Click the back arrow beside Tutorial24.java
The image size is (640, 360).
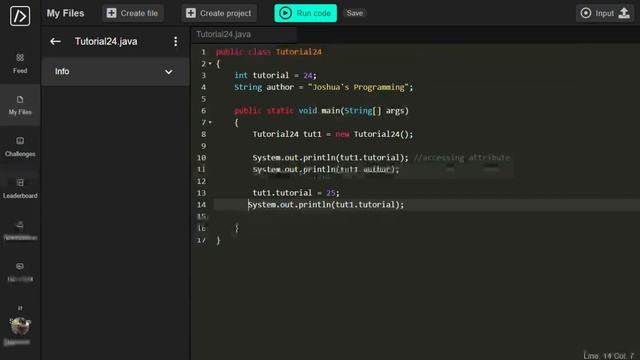pos(56,41)
